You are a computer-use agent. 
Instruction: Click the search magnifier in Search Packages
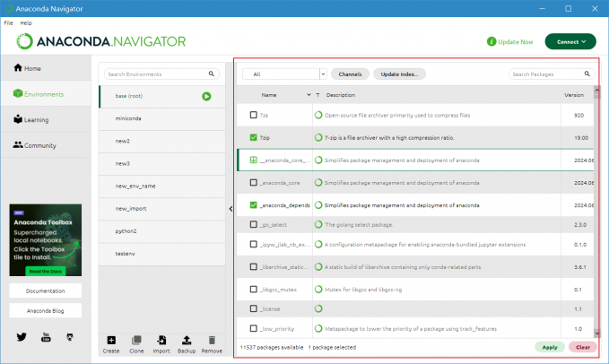click(x=587, y=74)
